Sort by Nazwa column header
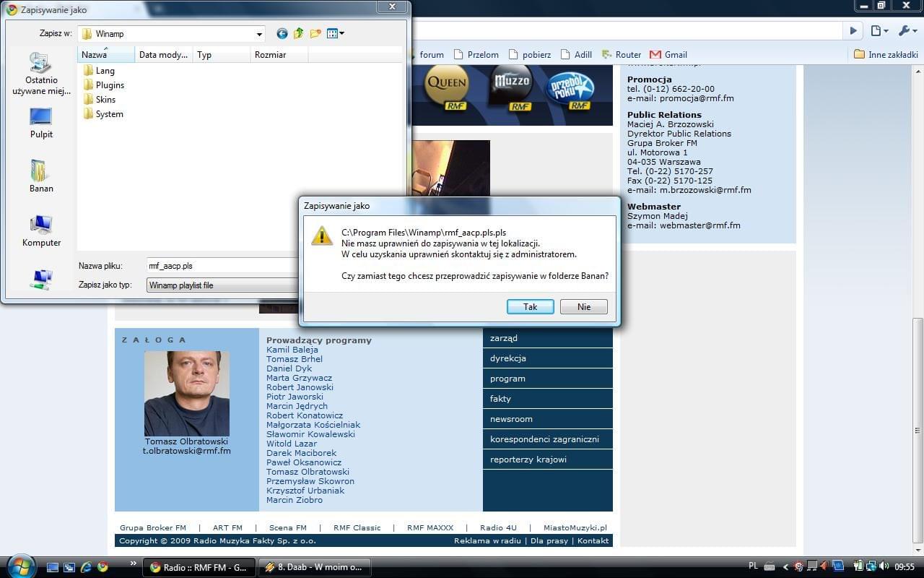The height and width of the screenshot is (578, 924). (x=106, y=55)
